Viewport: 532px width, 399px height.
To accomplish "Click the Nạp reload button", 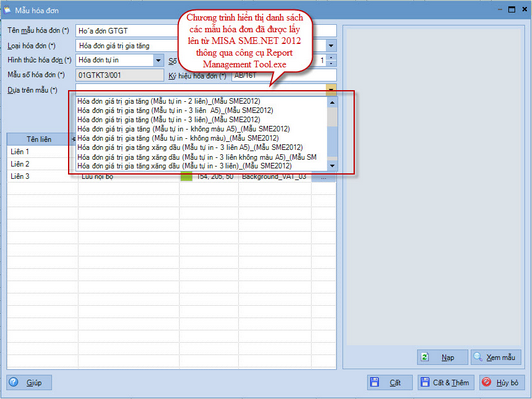I will coord(442,357).
